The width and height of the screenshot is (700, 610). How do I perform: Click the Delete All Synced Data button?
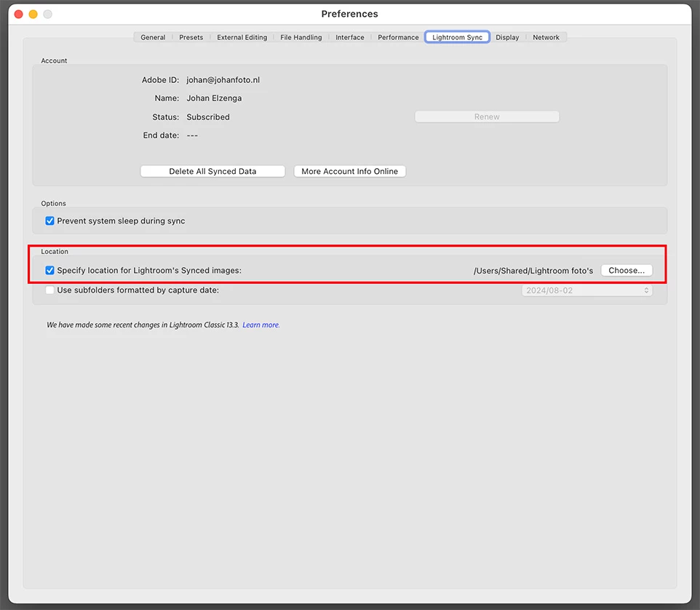click(x=212, y=172)
